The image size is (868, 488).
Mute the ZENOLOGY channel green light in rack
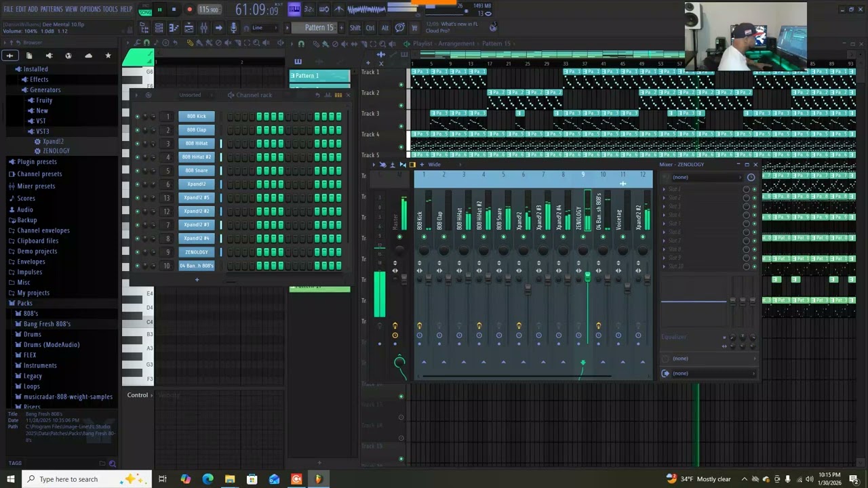(138, 252)
